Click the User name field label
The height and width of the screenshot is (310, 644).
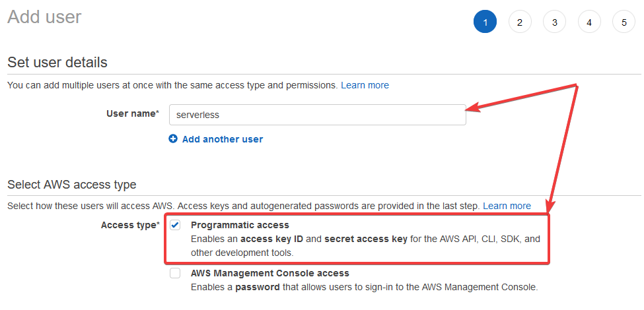[132, 113]
